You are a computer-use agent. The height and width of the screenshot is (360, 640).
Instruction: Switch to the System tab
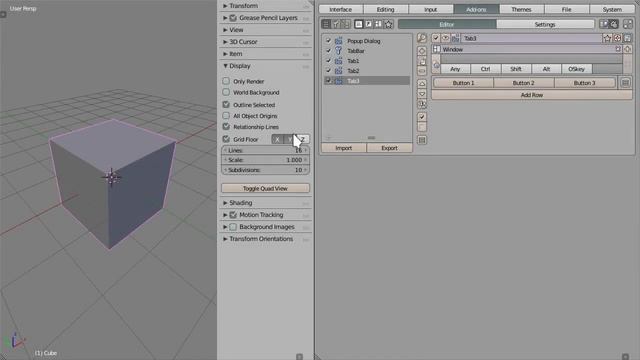[x=612, y=9]
